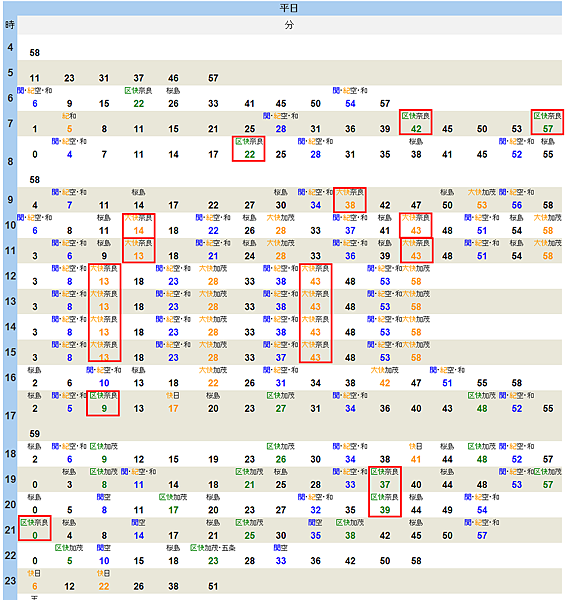Select the blue 8:04 departure
The image size is (570, 600).
pos(69,154)
